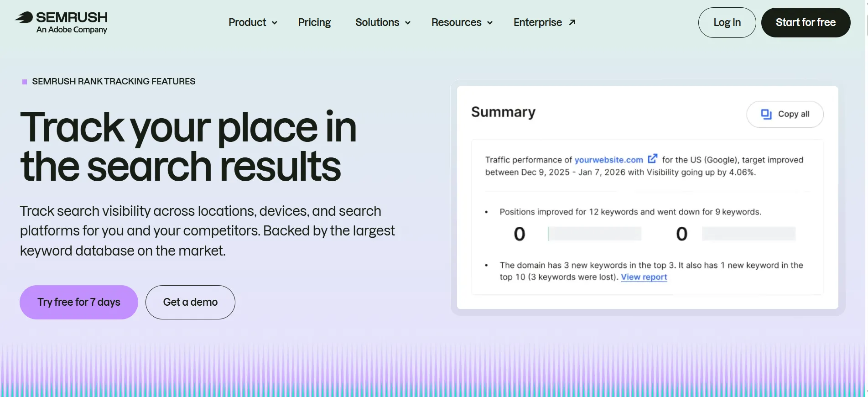The image size is (868, 397).
Task: Click the Get a demo button
Action: pos(190,302)
